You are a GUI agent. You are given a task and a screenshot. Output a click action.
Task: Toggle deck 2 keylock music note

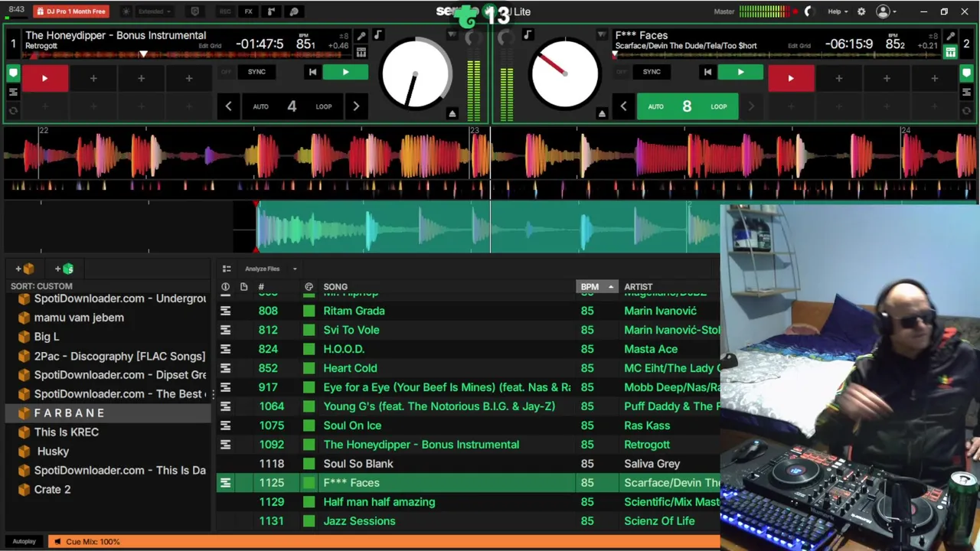[528, 35]
